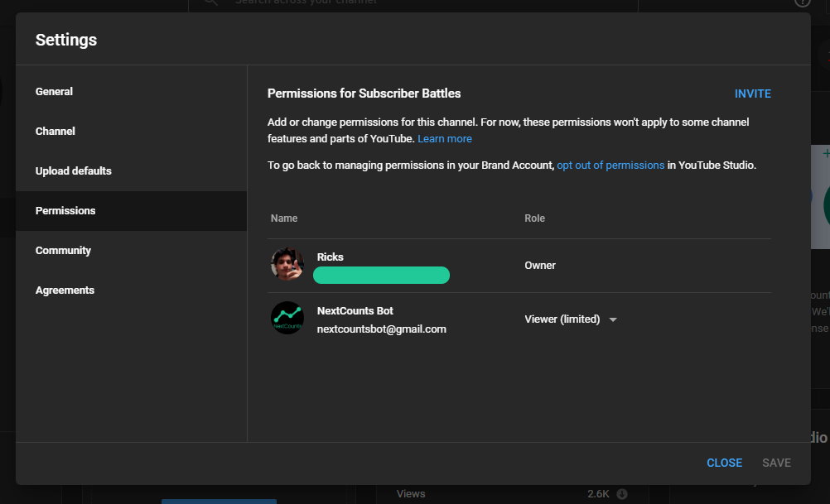Image resolution: width=830 pixels, height=504 pixels.
Task: Click the Views download arrow icon behind dialog
Action: pyautogui.click(x=622, y=494)
